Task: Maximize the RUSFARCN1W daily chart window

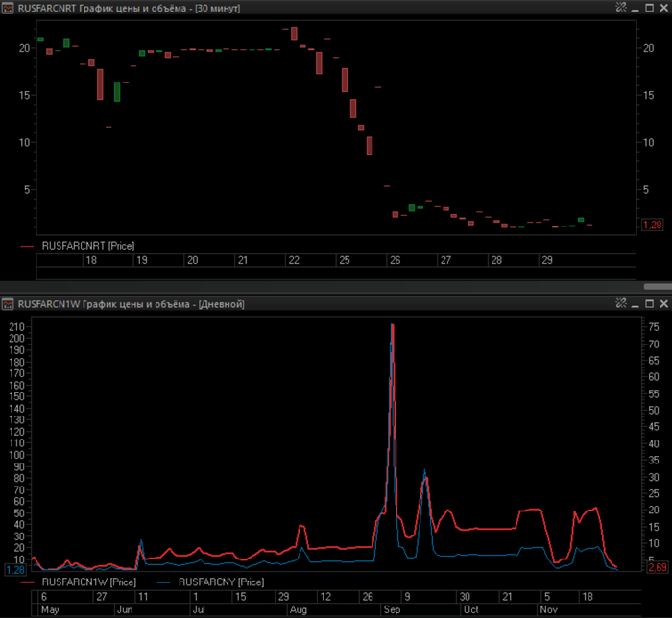Action: coord(650,304)
